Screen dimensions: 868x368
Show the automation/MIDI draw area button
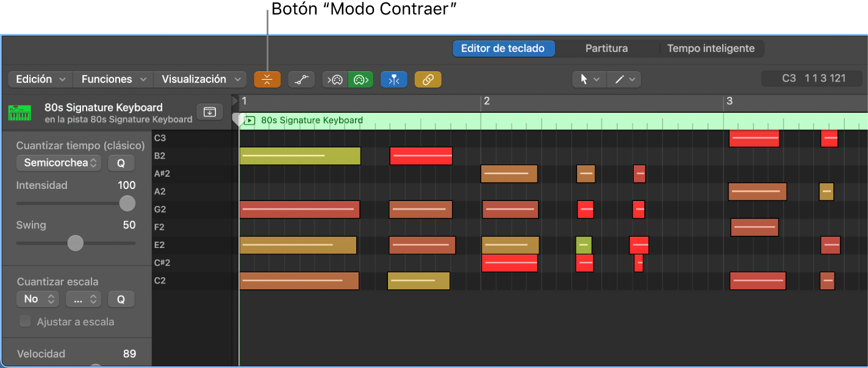pos(301,79)
